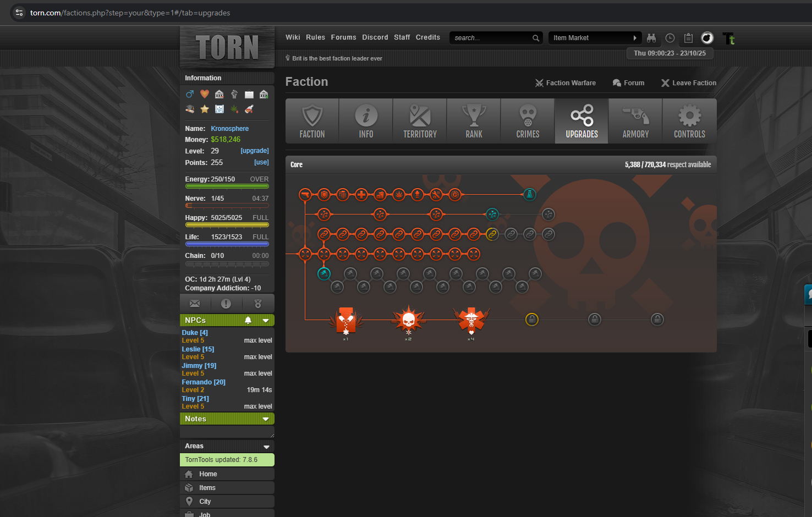Open the Kronosphere profile name link
812x517 pixels.
[230, 129]
